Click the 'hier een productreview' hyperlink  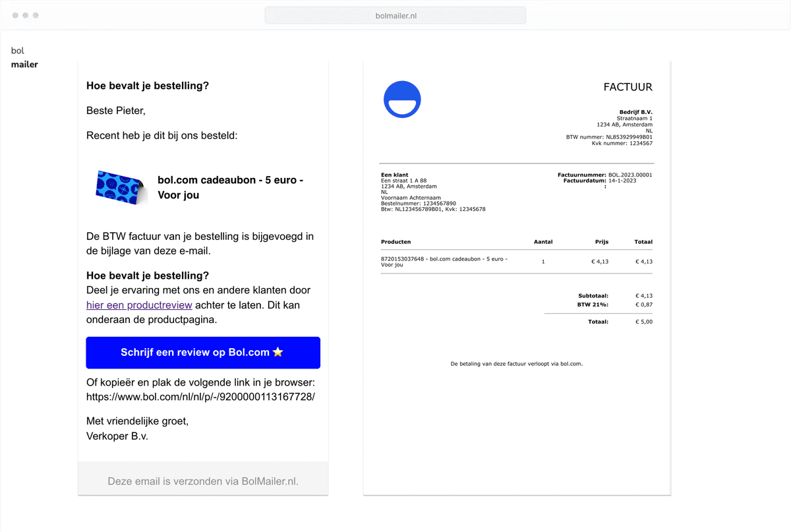click(139, 305)
